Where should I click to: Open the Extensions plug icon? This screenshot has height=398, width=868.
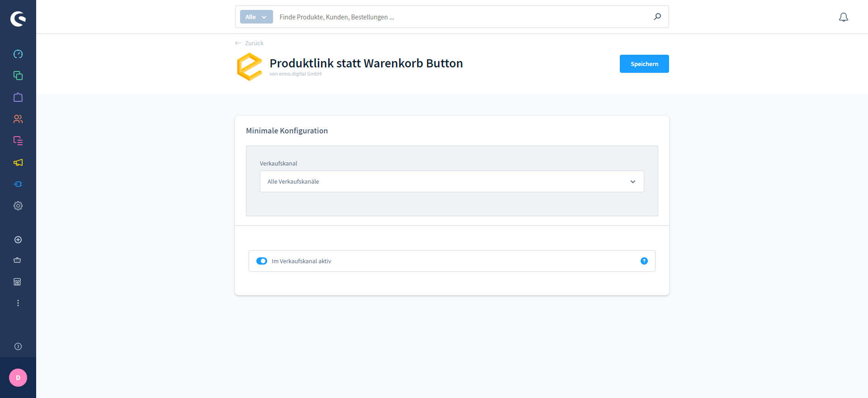[x=18, y=184]
